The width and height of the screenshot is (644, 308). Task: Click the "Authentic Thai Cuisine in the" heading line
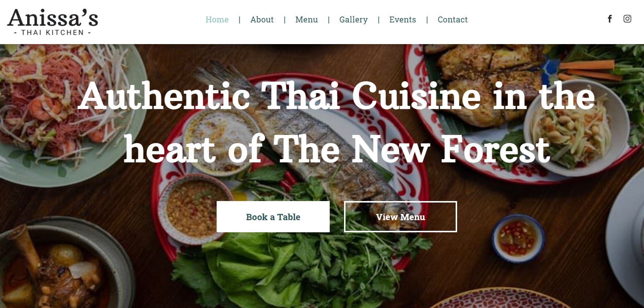(x=336, y=96)
